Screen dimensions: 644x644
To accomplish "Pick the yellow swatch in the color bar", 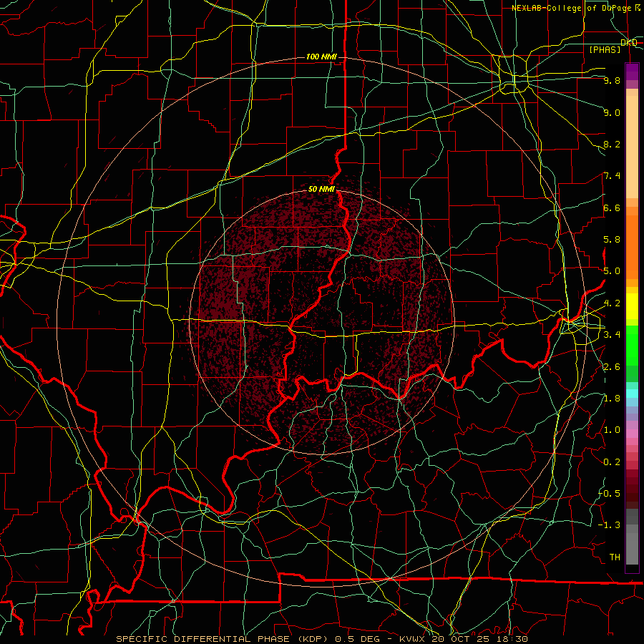I will [632, 306].
